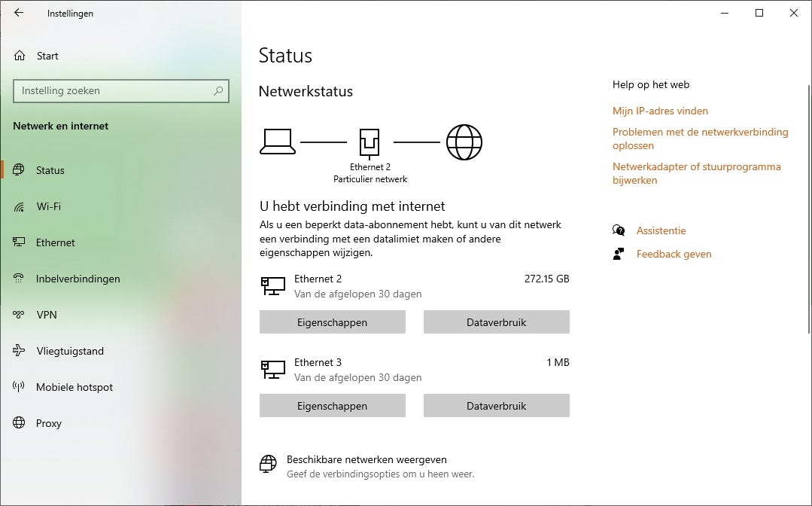This screenshot has height=506, width=812.
Task: Click the Start home icon
Action: [20, 56]
